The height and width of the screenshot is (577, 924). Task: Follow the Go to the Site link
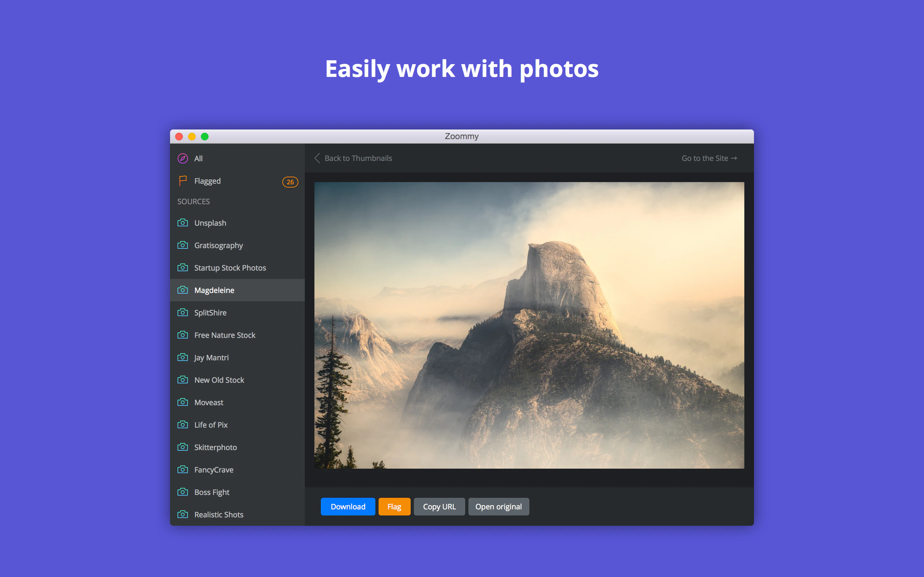click(x=709, y=158)
